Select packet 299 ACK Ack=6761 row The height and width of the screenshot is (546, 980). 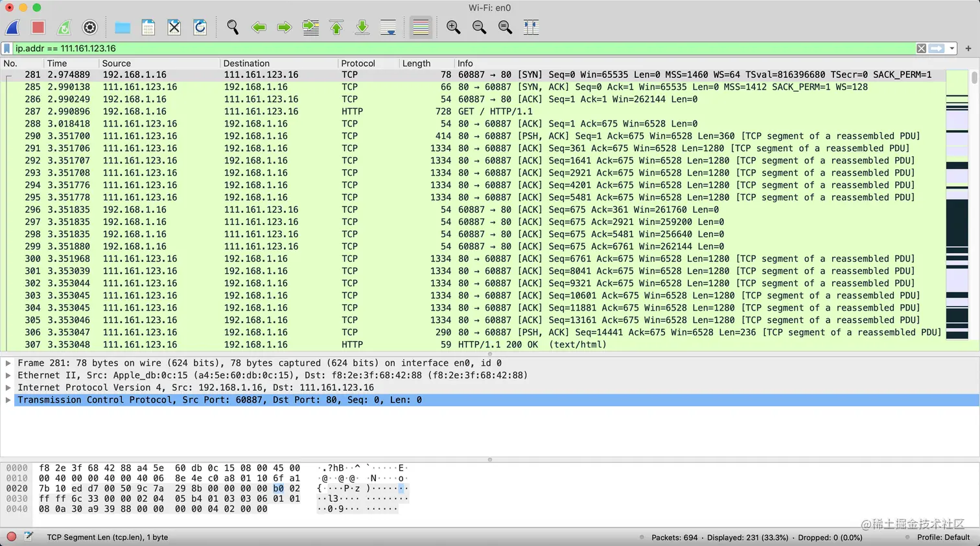[x=473, y=246]
